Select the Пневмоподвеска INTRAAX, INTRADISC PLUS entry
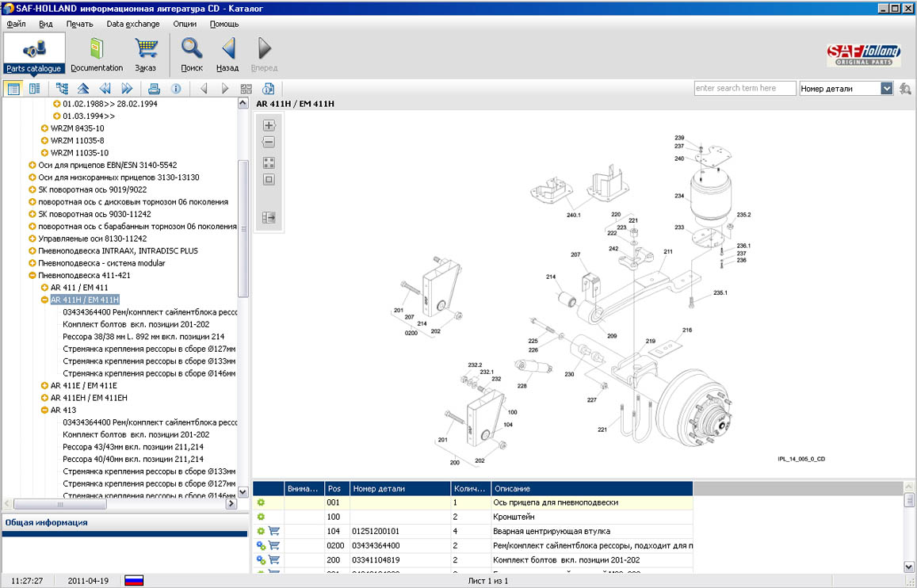 click(118, 251)
